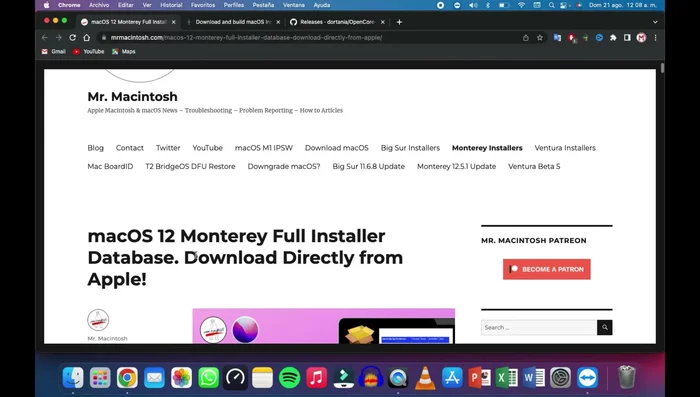
Task: Open the volume control in the menu bar
Action: (473, 5)
